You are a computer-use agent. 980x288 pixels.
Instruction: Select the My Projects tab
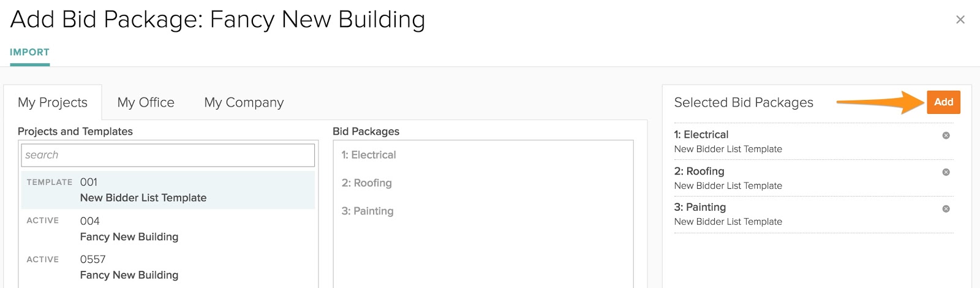53,102
